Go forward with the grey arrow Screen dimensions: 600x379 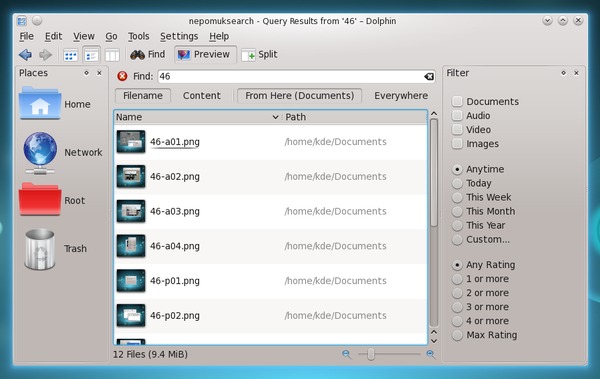(x=46, y=55)
